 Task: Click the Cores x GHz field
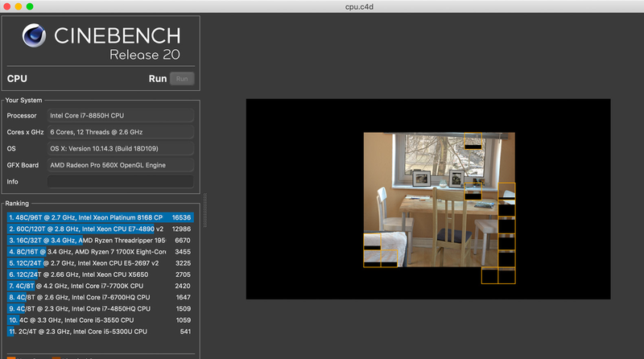pos(120,132)
